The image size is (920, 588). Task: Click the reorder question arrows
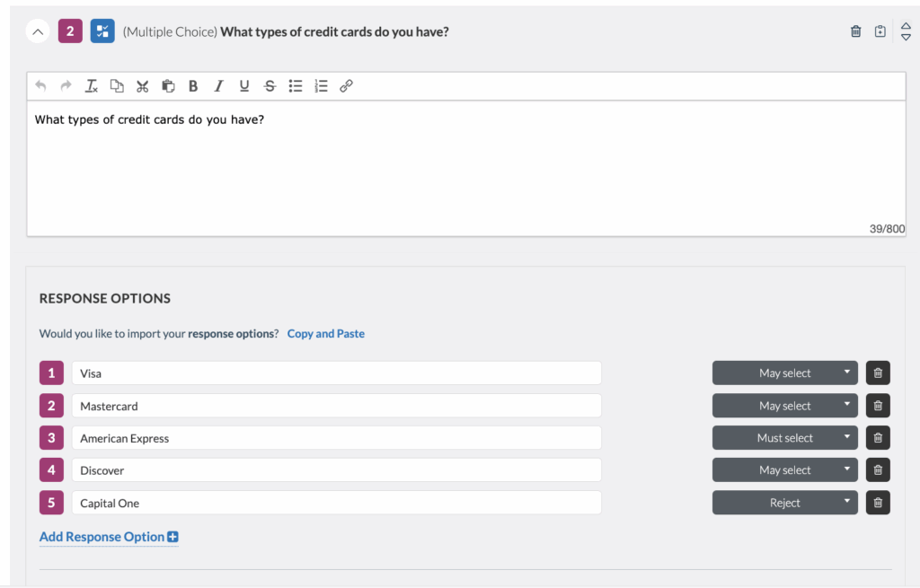pyautogui.click(x=906, y=30)
